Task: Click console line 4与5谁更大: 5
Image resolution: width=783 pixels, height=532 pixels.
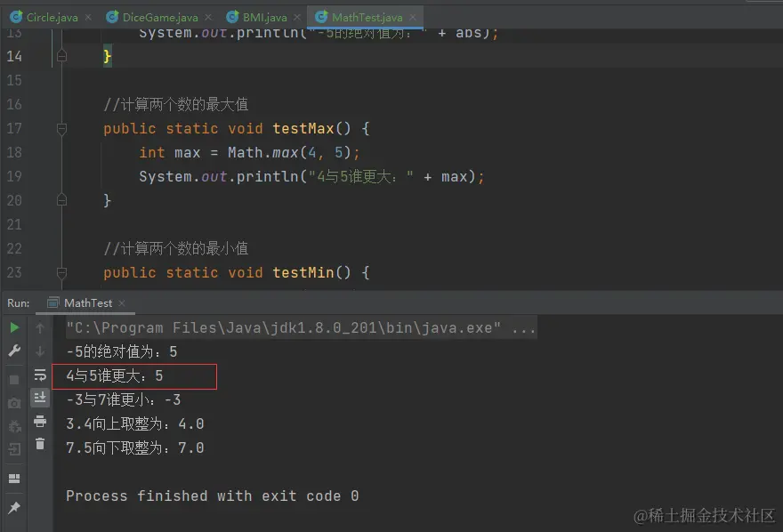Action: tap(115, 375)
